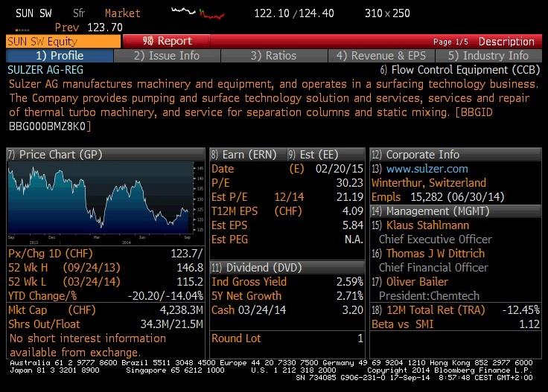Click the SULZER AG-REG company name
Viewport: 548px width, 392px height.
tap(45, 70)
